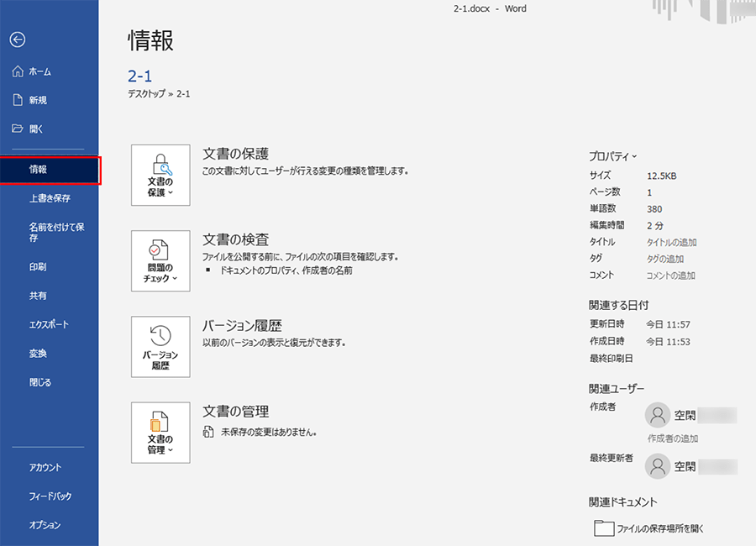The height and width of the screenshot is (546, 756).
Task: Open the 文書の管理 dropdown button
Action: click(160, 433)
